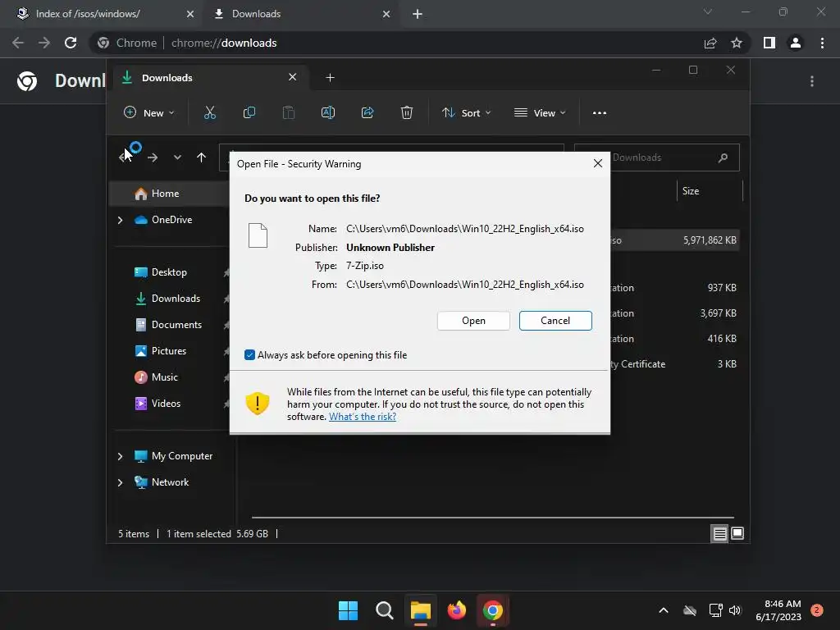
Task: Switch to large thumbnails view icon in status bar
Action: [737, 533]
